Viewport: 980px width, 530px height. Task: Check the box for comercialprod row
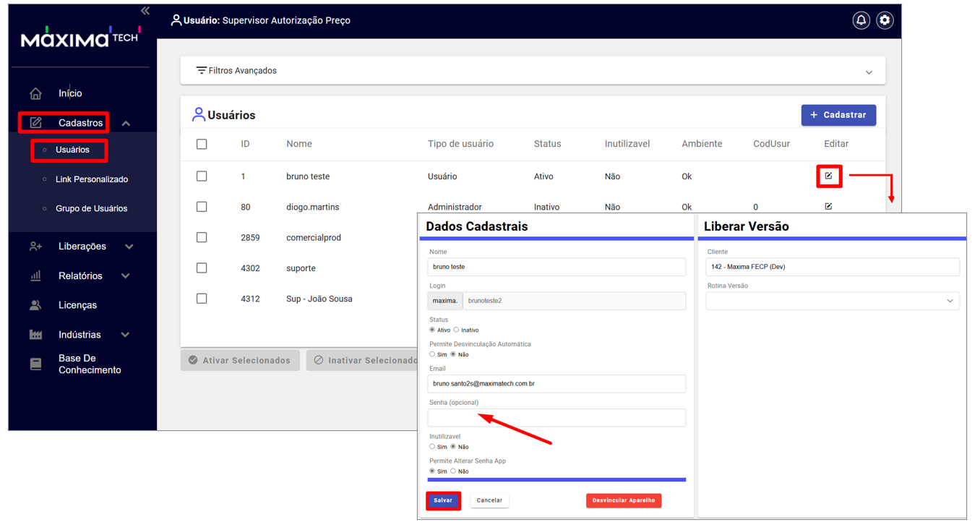point(202,237)
